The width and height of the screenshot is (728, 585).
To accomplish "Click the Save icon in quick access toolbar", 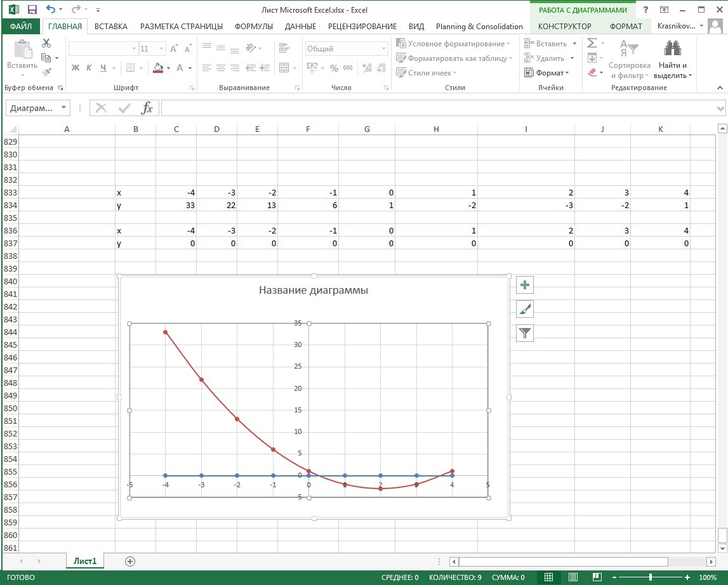I will pos(32,10).
